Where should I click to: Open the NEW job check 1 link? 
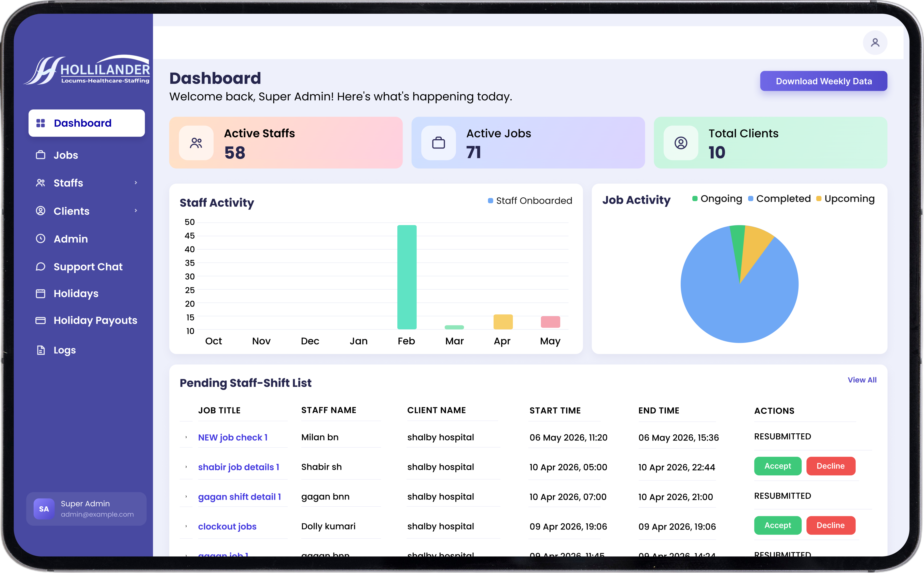point(233,437)
